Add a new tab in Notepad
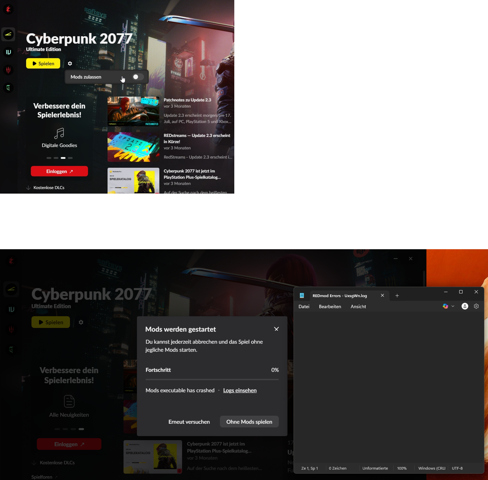The width and height of the screenshot is (488, 480). [x=397, y=296]
